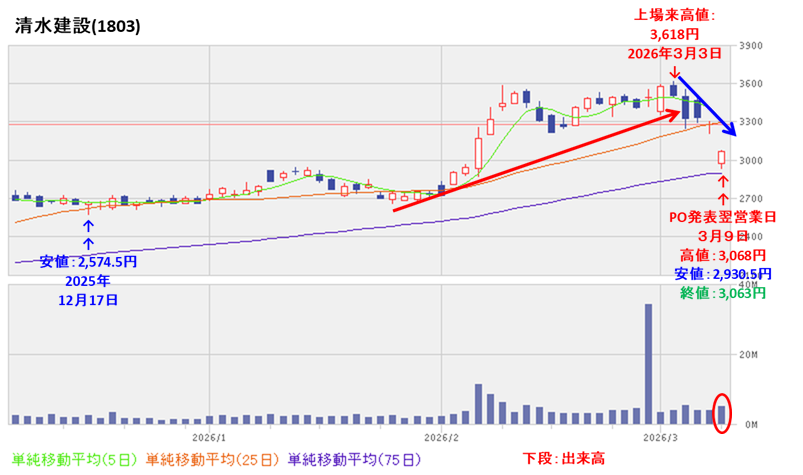Click the PO発表翌営業日 annotation text
The image size is (803, 475).
tap(722, 217)
